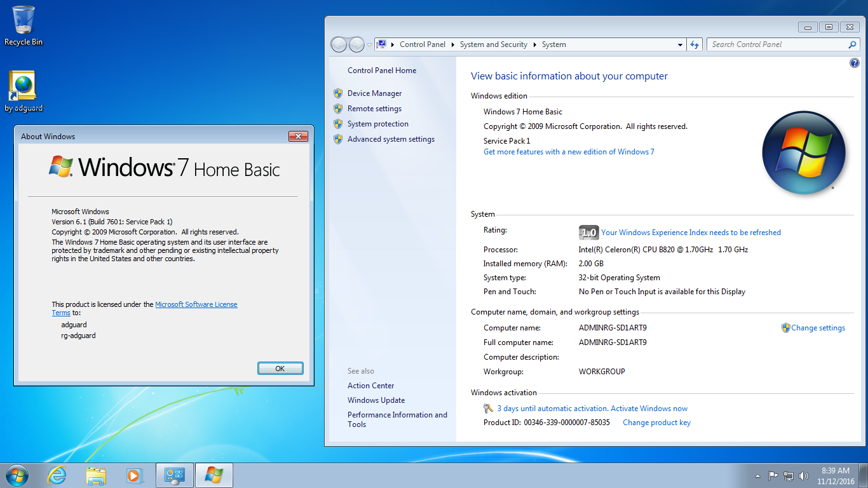The image size is (868, 488).
Task: Open the help question mark icon
Action: [x=855, y=63]
